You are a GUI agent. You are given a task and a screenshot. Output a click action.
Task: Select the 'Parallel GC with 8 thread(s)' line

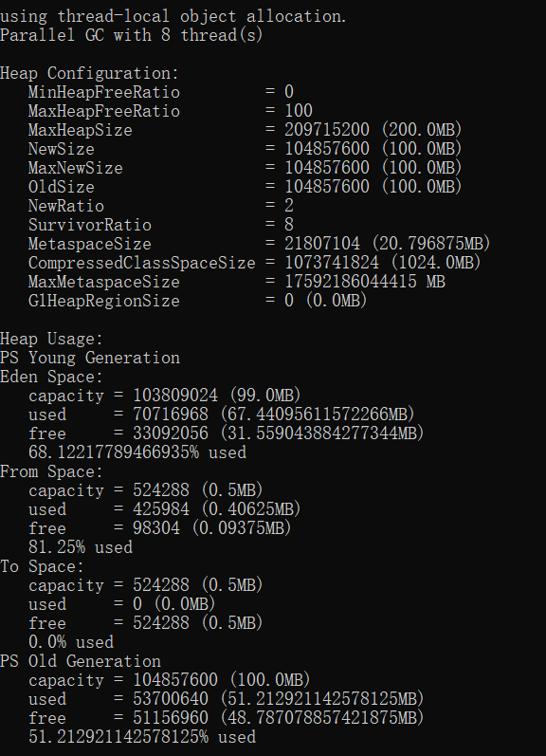pos(131,35)
